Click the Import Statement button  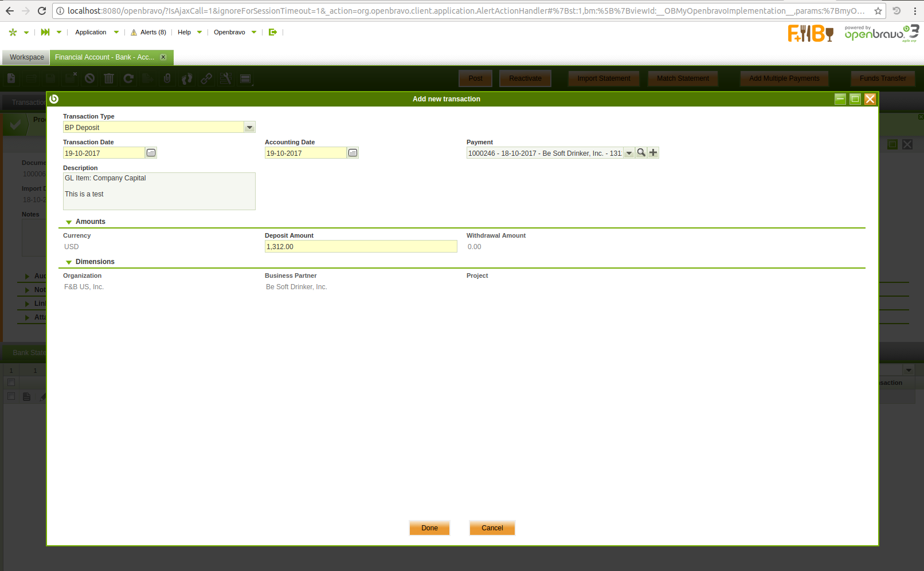coord(604,78)
